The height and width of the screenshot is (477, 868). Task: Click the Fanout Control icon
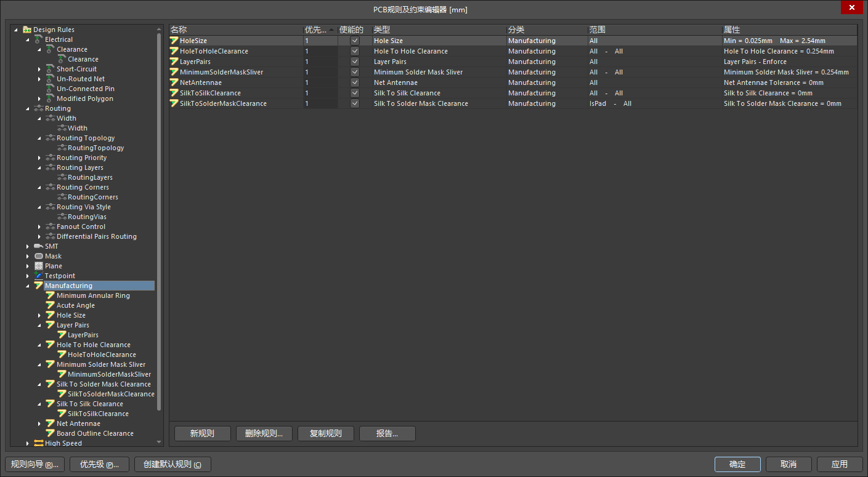click(51, 226)
